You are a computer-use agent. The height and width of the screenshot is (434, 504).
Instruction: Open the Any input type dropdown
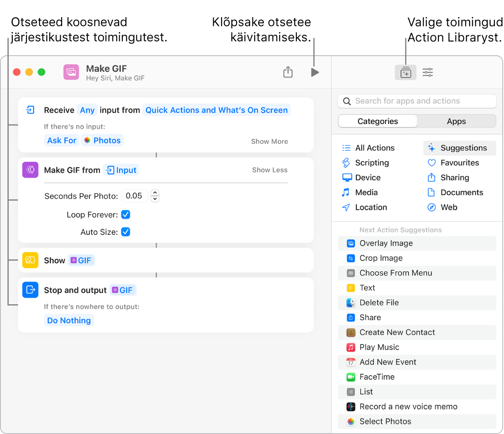click(x=87, y=110)
